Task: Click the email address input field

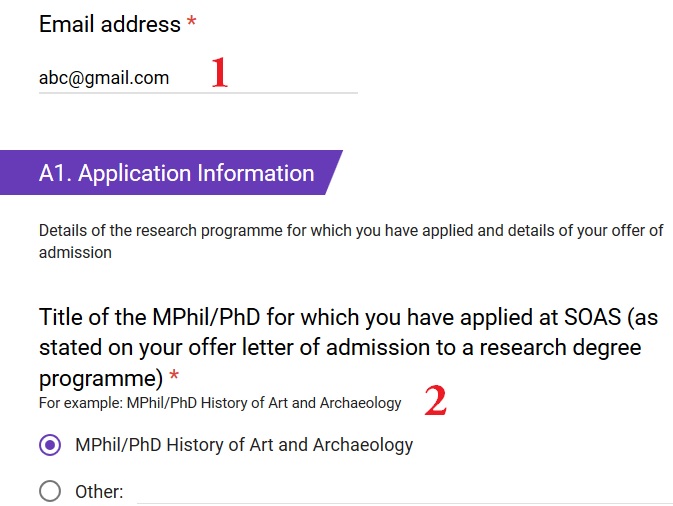Action: 197,78
